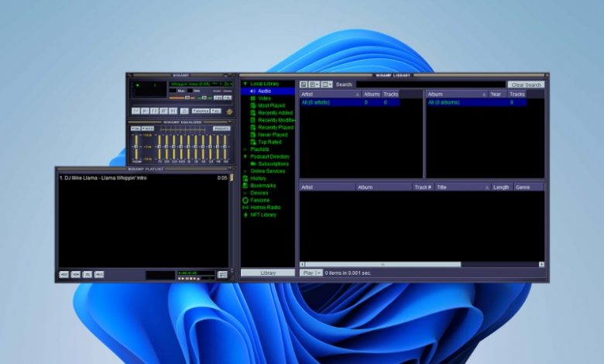Open the playlist REM menu button

coord(76,274)
